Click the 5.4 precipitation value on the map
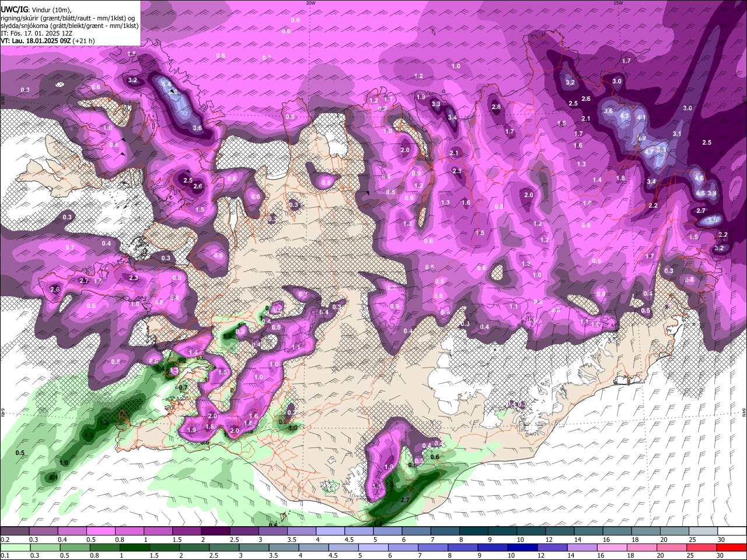This screenshot has height=560, width=747. [166, 85]
